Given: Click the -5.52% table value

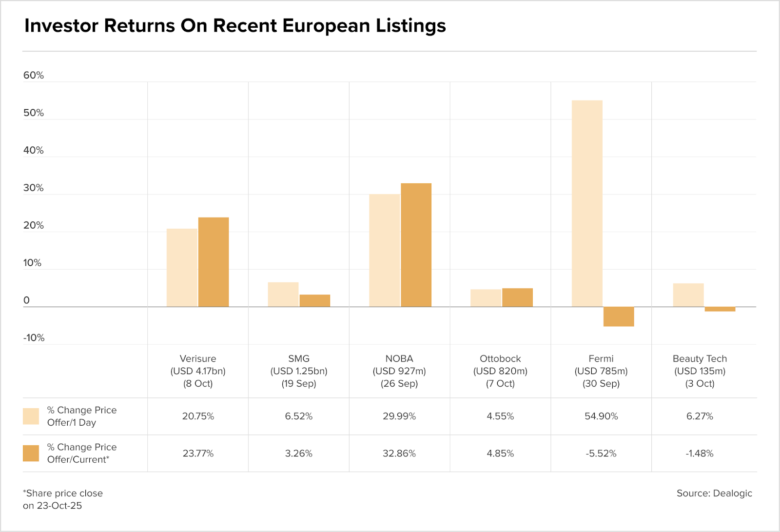Looking at the screenshot, I should tap(601, 453).
